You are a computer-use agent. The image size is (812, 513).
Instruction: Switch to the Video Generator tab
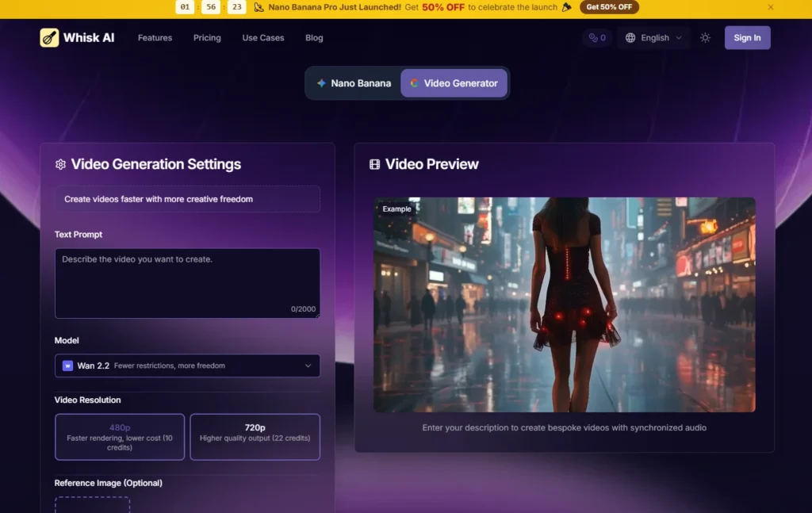coord(454,83)
